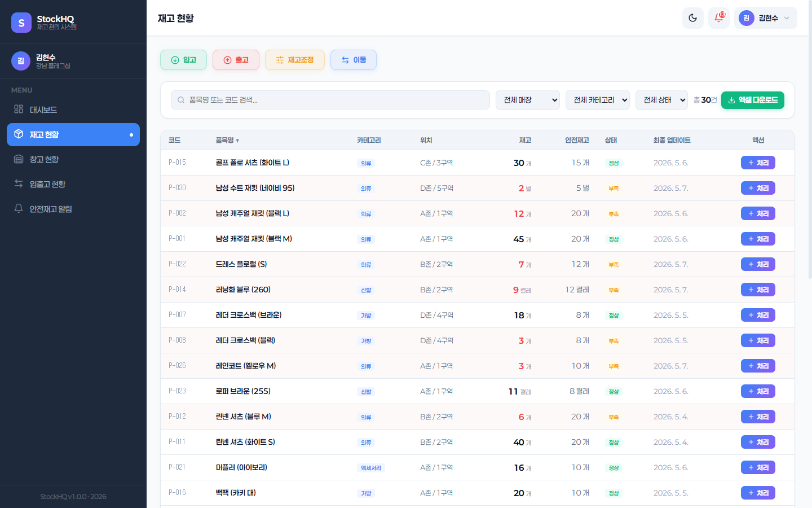This screenshot has width=812, height=508.
Task: Open notifications bell icon
Action: click(719, 18)
